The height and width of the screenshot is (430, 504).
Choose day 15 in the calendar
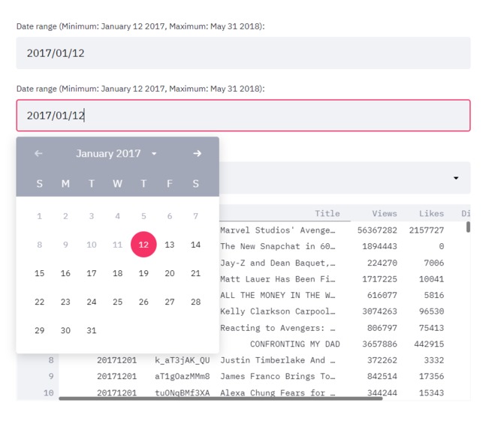40,273
